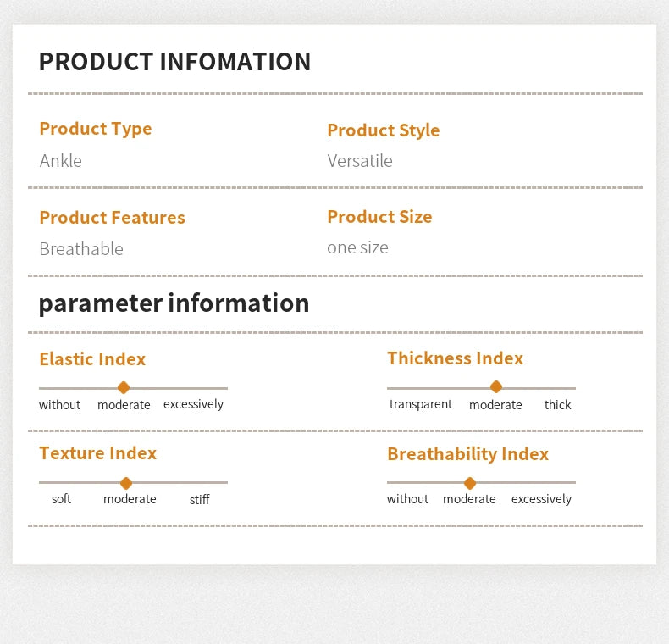The height and width of the screenshot is (644, 669).
Task: Click 'stiff' under Texture Index
Action: [x=200, y=500]
